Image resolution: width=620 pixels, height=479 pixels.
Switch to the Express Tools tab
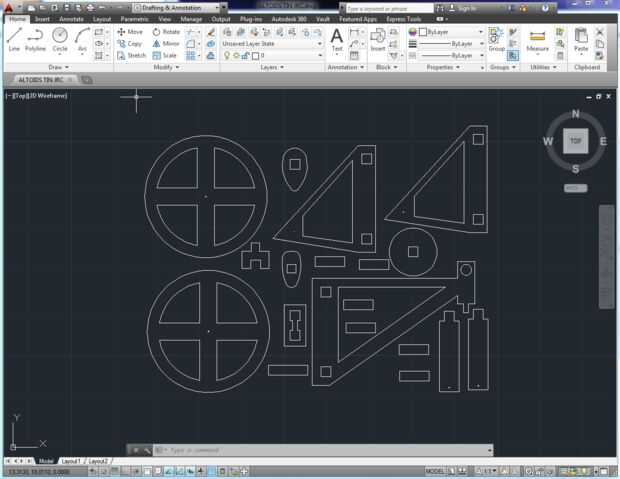click(x=403, y=19)
